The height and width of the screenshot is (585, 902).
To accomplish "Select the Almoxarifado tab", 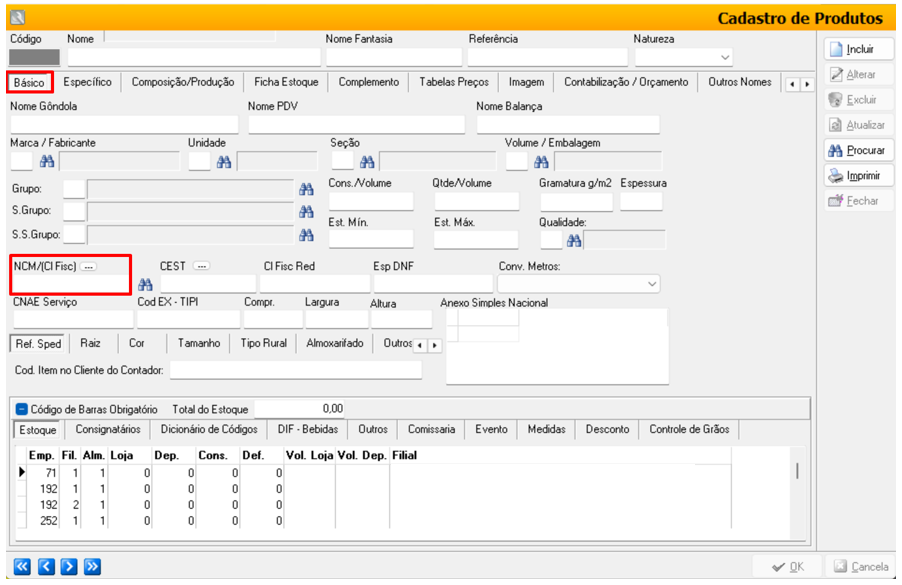I will 334,343.
